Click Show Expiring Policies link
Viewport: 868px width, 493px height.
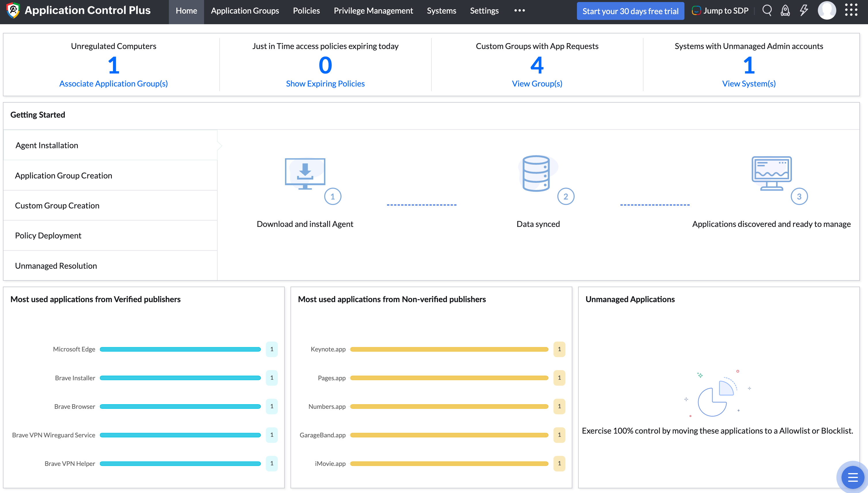point(325,84)
